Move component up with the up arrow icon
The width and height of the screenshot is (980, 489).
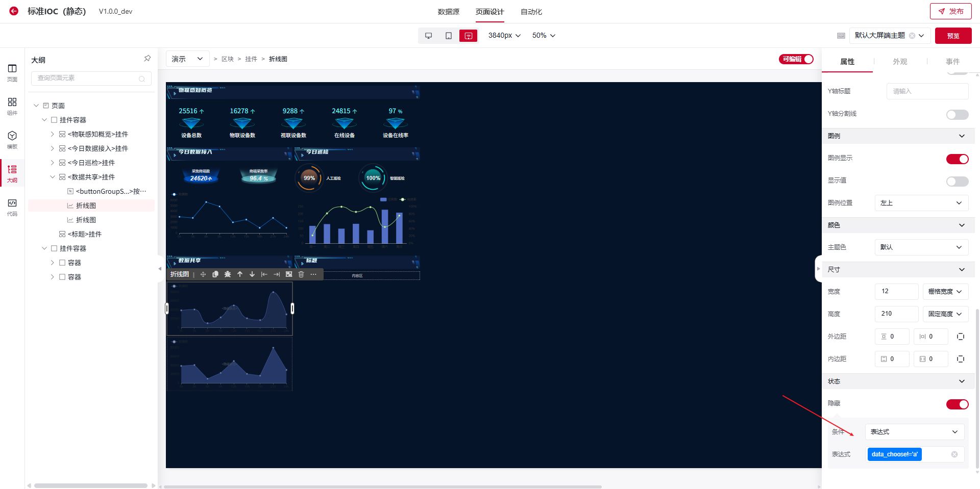pos(240,274)
